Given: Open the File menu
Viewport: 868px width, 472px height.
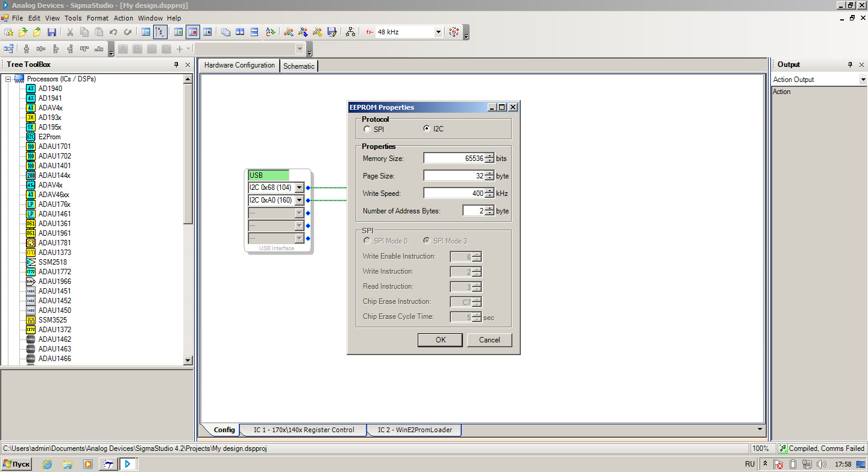Looking at the screenshot, I should (x=17, y=18).
